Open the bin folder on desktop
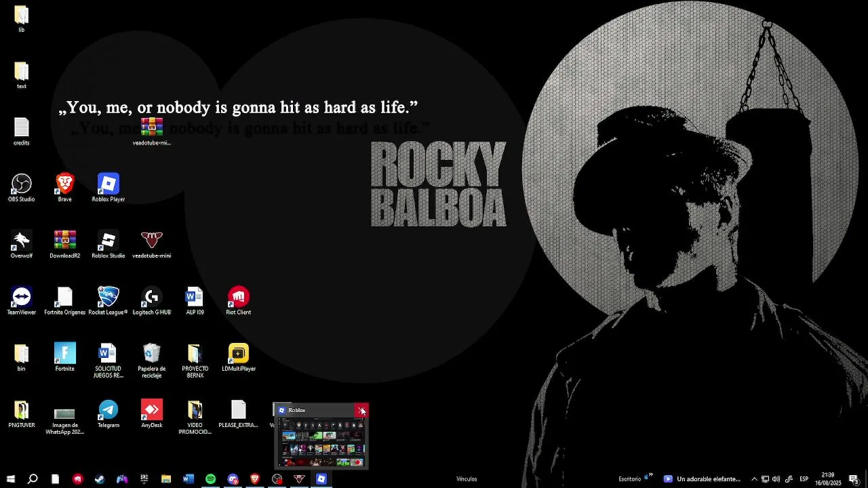Viewport: 868px width, 488px height. click(x=21, y=357)
